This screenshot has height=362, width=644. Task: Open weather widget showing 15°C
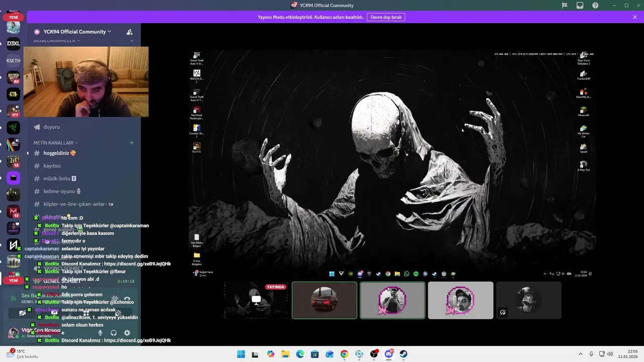pyautogui.click(x=22, y=354)
